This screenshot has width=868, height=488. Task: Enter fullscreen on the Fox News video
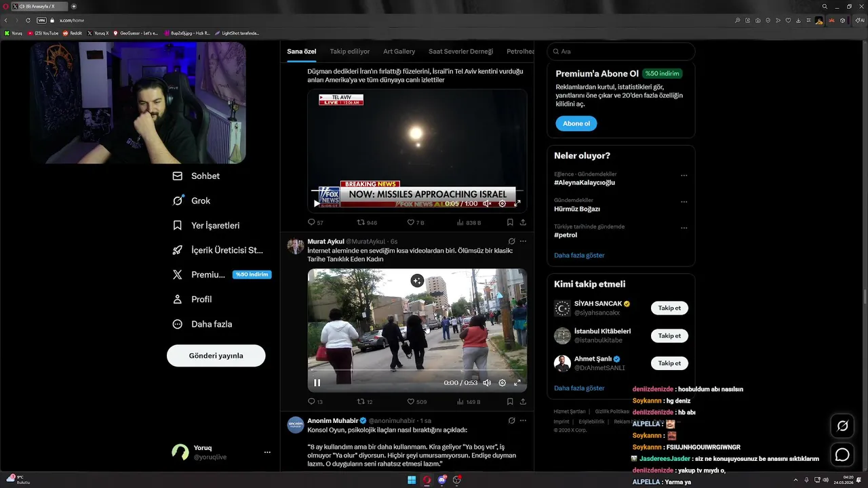pyautogui.click(x=517, y=203)
